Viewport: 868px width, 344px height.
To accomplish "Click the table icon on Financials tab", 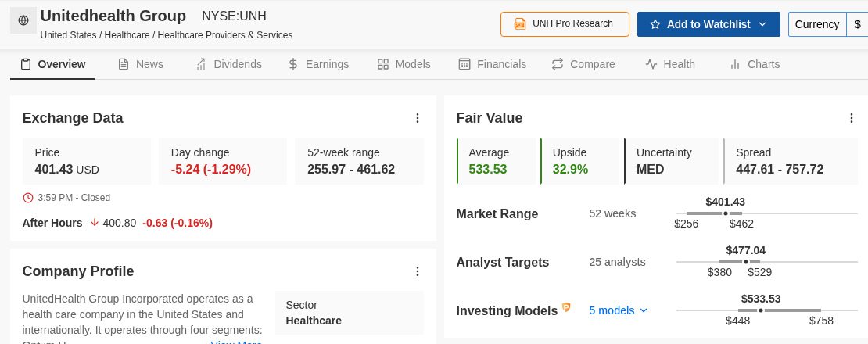I will pyautogui.click(x=464, y=64).
